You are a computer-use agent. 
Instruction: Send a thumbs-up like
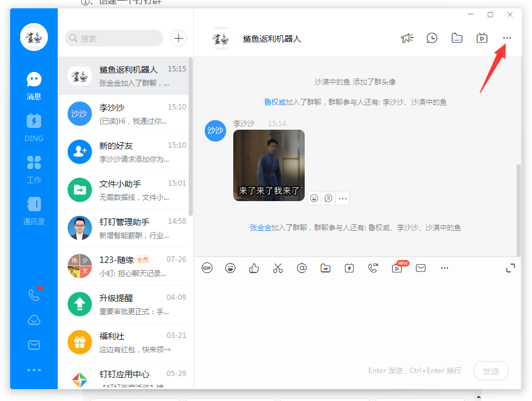point(254,268)
